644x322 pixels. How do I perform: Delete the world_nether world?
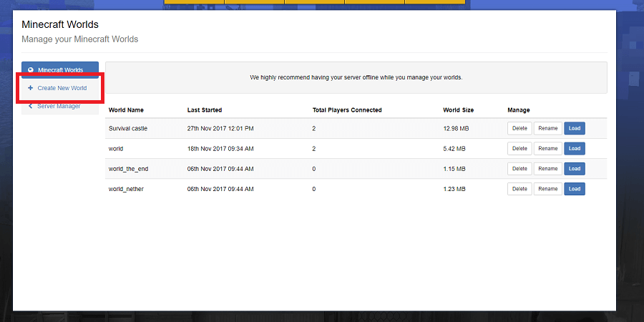(x=519, y=188)
